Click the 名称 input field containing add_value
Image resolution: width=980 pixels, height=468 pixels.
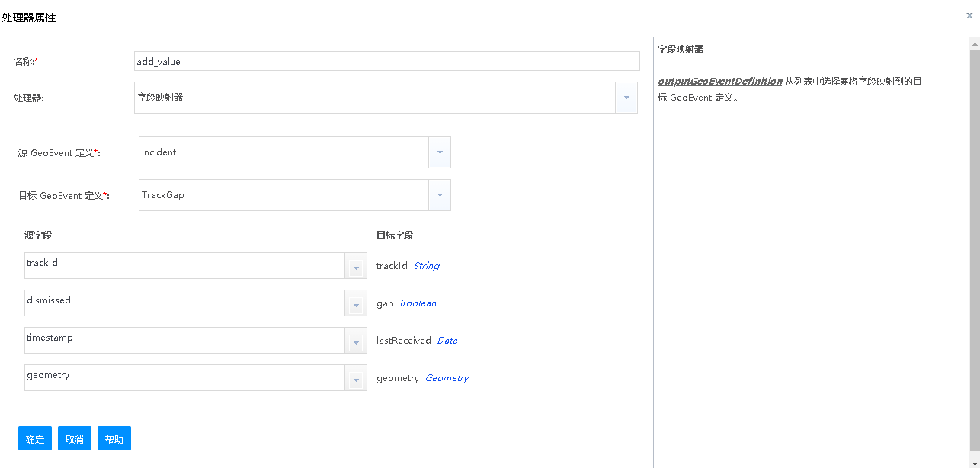386,61
